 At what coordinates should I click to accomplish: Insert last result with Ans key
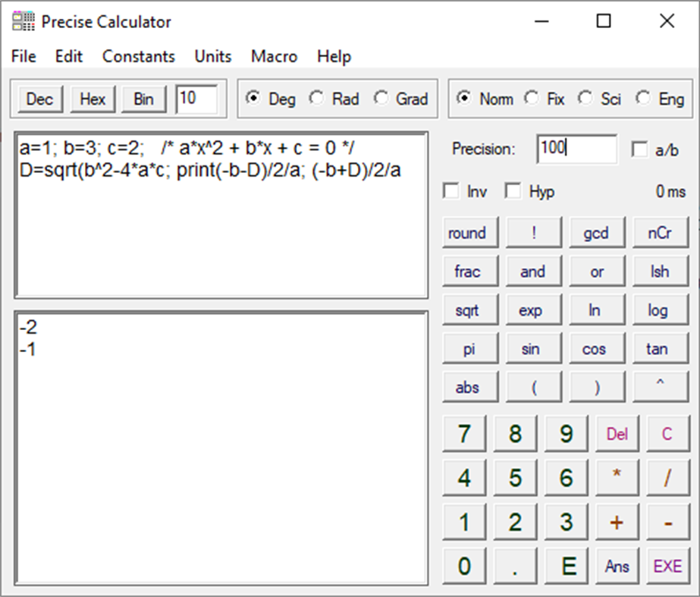pos(617,566)
